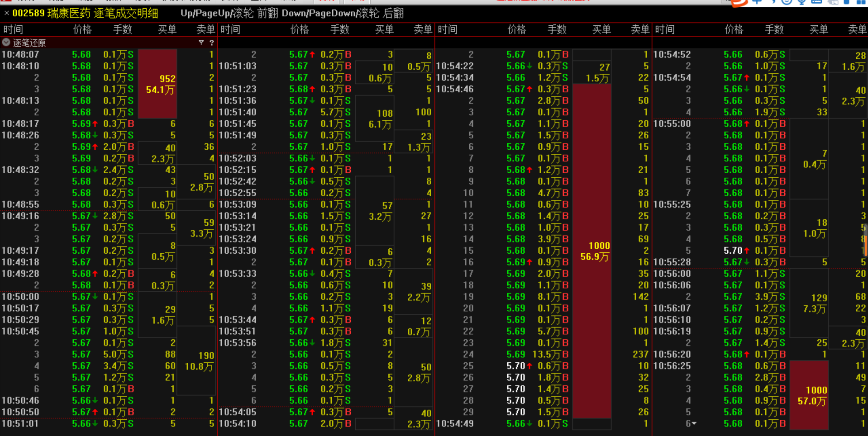
Task: Toggle Chinese/English input mode 中
Action: (756, 2)
